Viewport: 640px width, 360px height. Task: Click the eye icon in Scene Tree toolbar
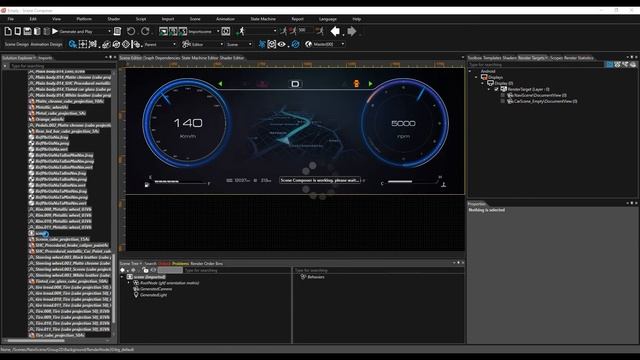pyautogui.click(x=153, y=270)
